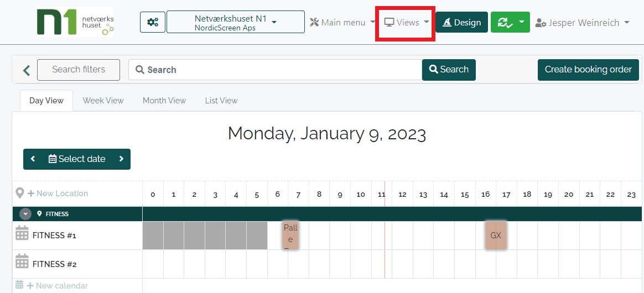
Task: Click hour 20 in timeline header
Action: [569, 195]
